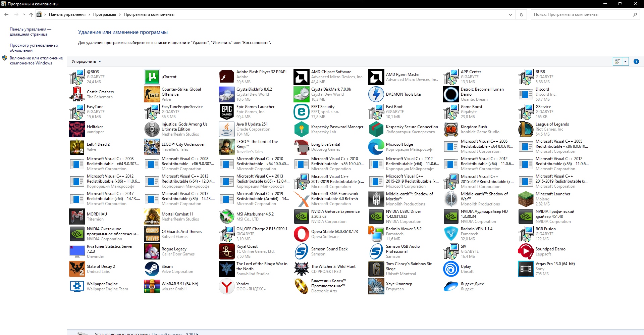The width and height of the screenshot is (644, 335).
Task: Click the Radmin VPN 1.1.4 icon
Action: click(451, 234)
